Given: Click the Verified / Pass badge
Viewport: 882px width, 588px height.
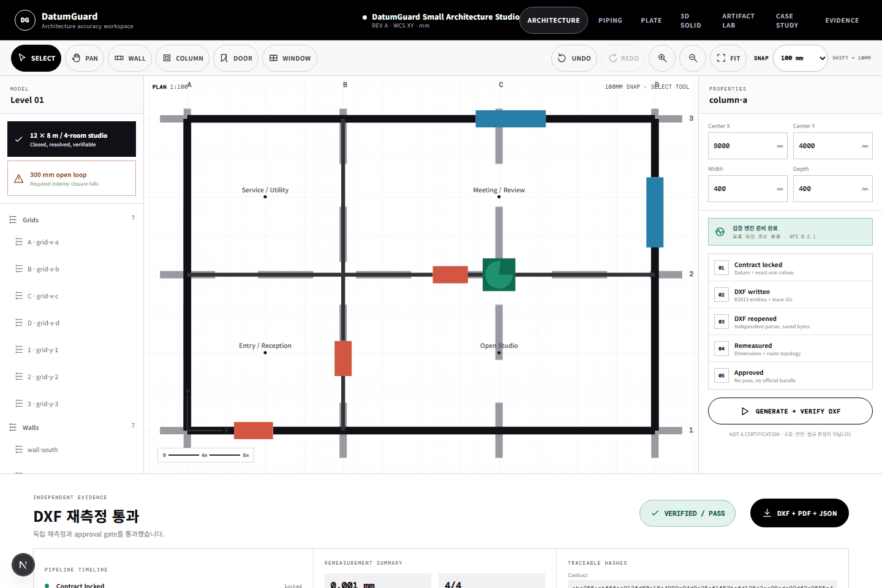Looking at the screenshot, I should (687, 513).
